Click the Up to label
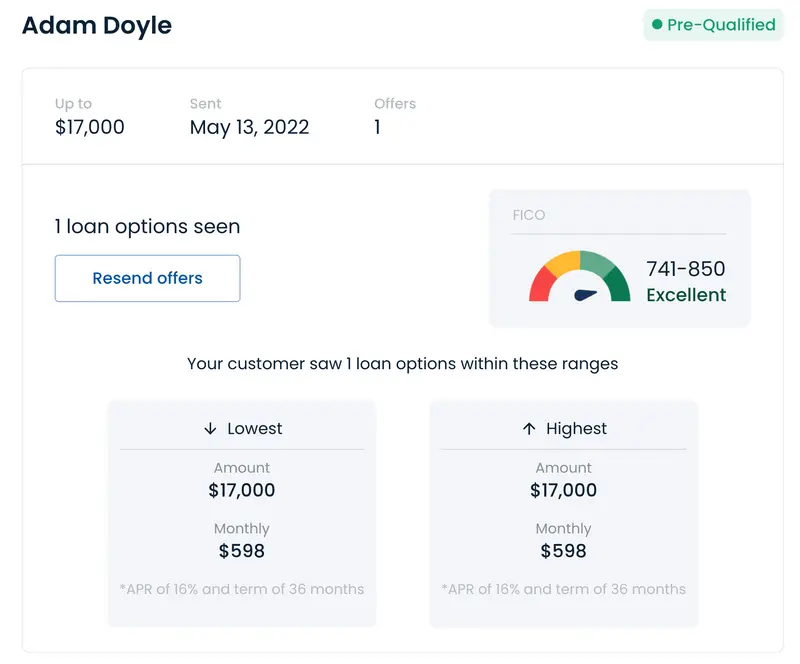The width and height of the screenshot is (800, 664). point(73,104)
